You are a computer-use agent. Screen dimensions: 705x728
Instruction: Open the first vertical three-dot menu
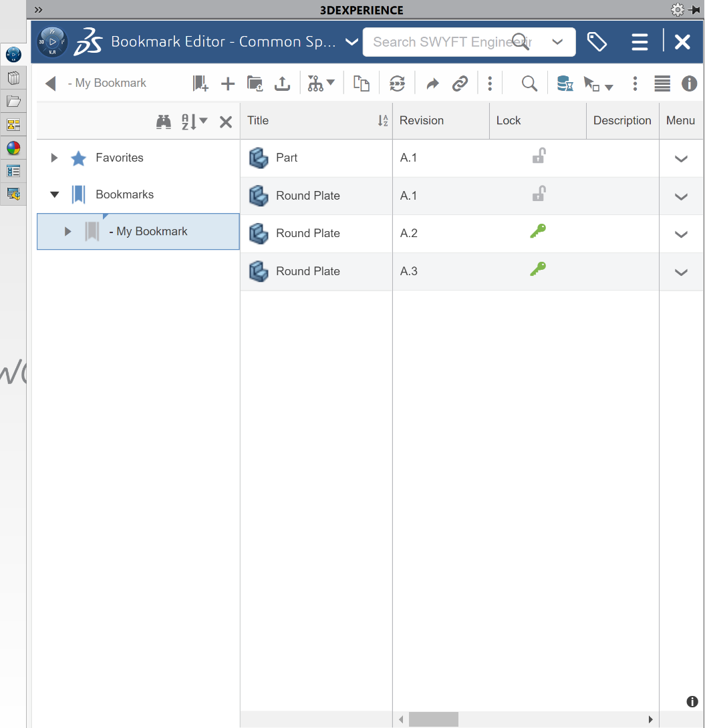pos(490,83)
